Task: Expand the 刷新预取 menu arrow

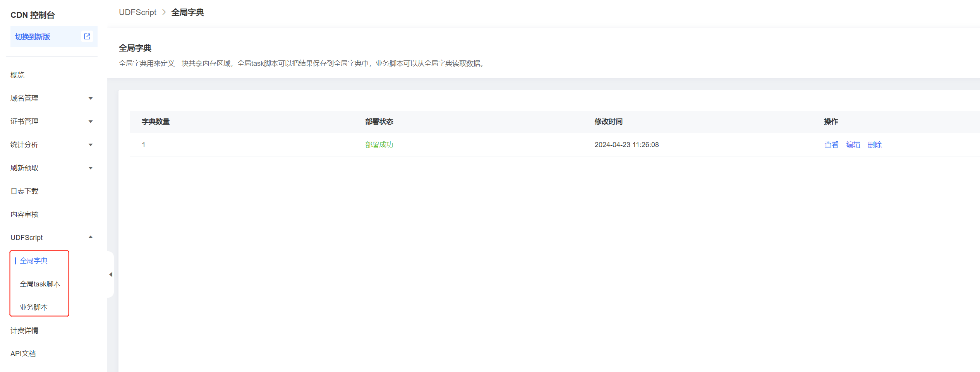Action: coord(91,168)
